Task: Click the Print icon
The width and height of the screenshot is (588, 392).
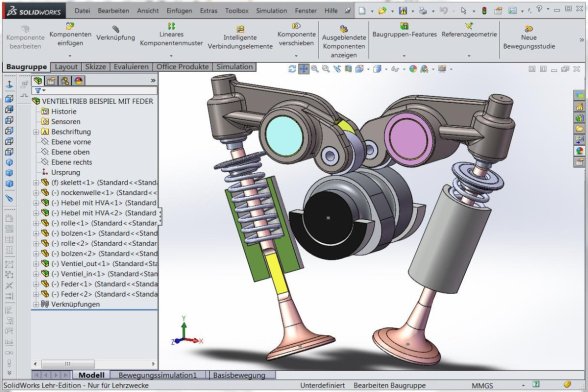Action: (x=423, y=11)
